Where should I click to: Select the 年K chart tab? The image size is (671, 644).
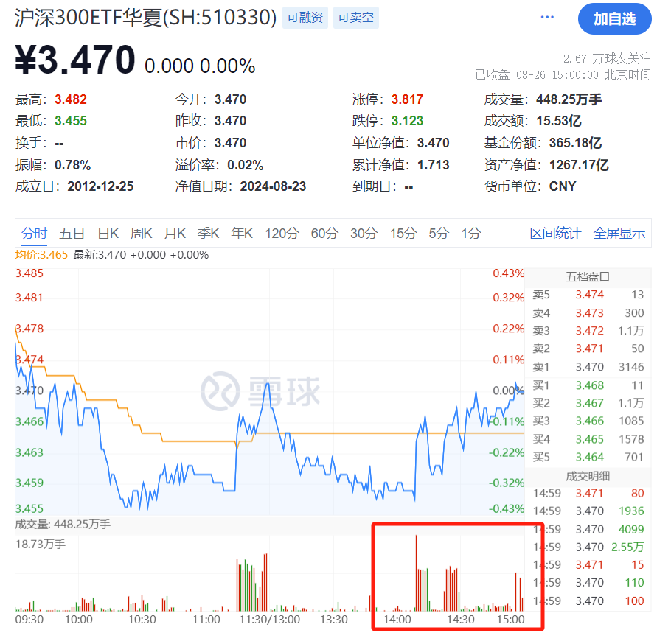242,234
